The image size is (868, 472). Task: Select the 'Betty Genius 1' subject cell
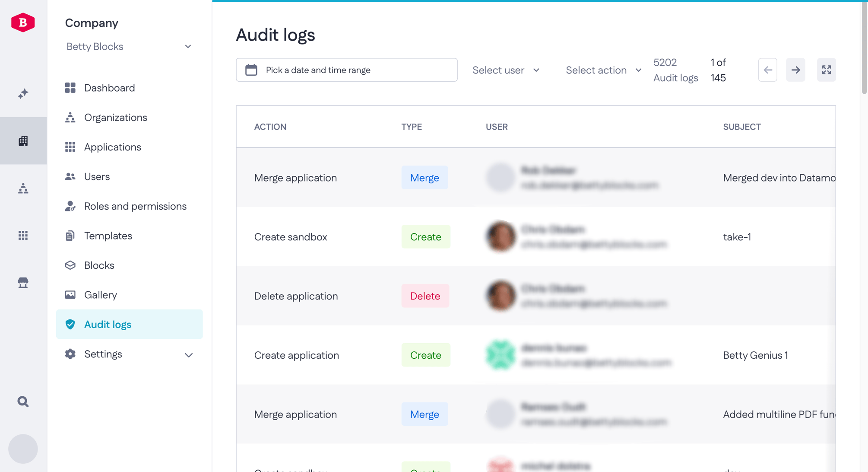click(755, 355)
